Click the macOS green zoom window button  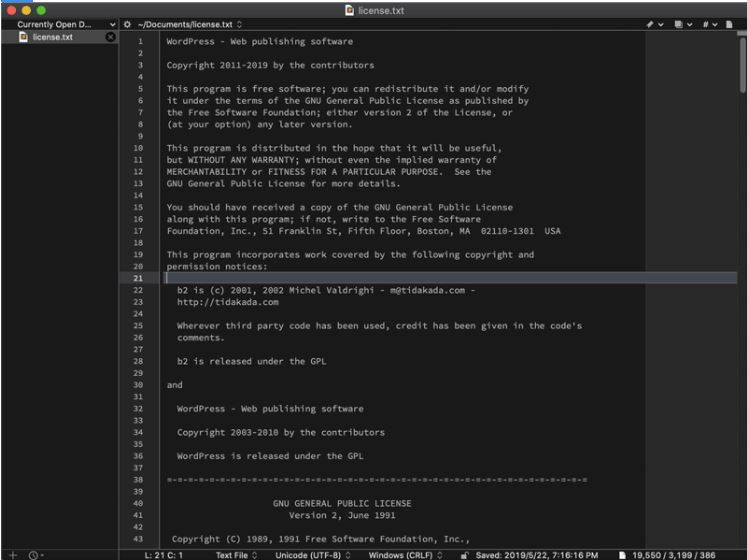click(41, 10)
